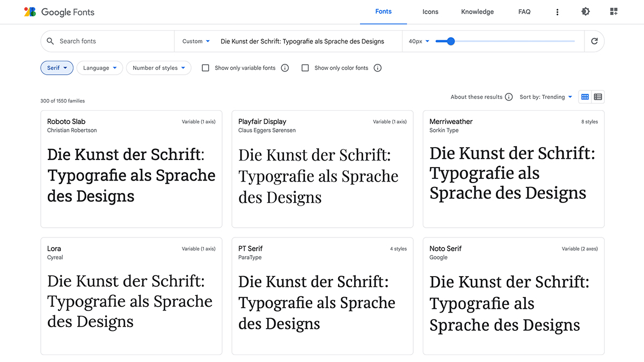This screenshot has height=362, width=644.
Task: Reset preview settings with the refresh icon
Action: pyautogui.click(x=594, y=41)
